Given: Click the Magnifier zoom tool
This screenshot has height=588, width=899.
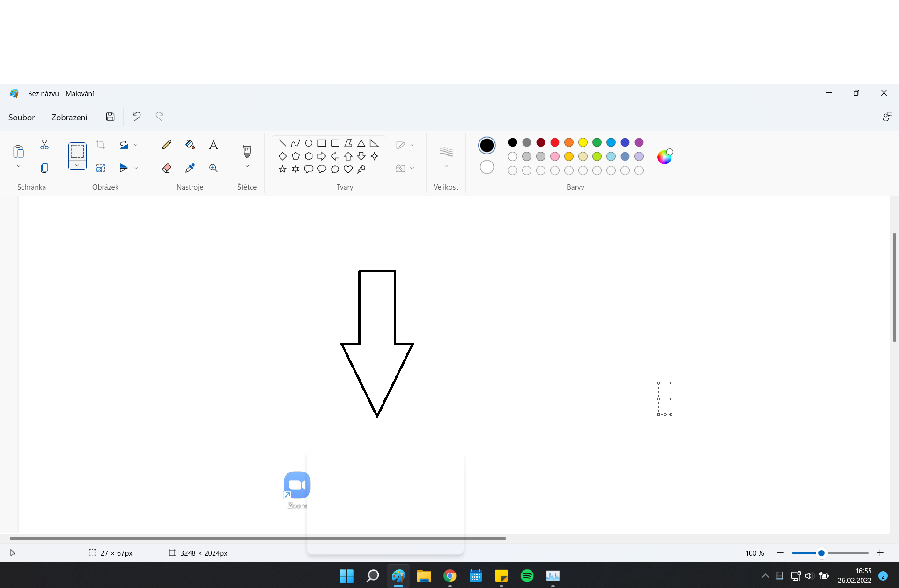Looking at the screenshot, I should (214, 168).
